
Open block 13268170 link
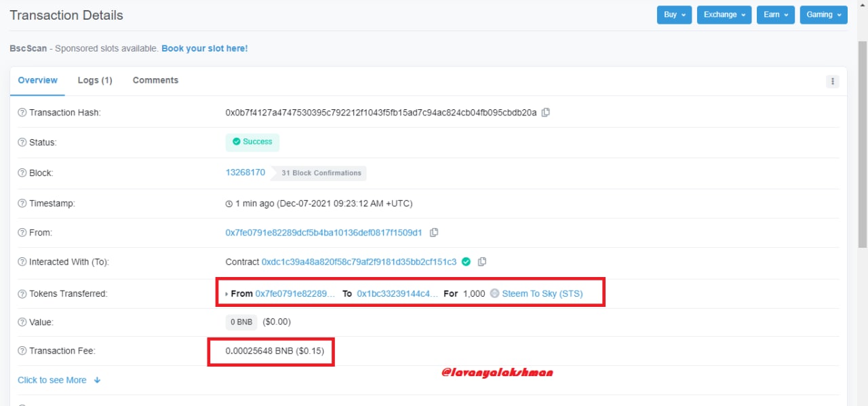pos(245,172)
